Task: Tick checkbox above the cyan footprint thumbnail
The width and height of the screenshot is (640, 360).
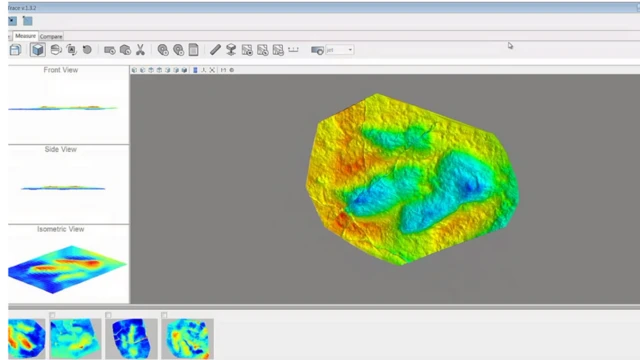Action: pos(52,315)
